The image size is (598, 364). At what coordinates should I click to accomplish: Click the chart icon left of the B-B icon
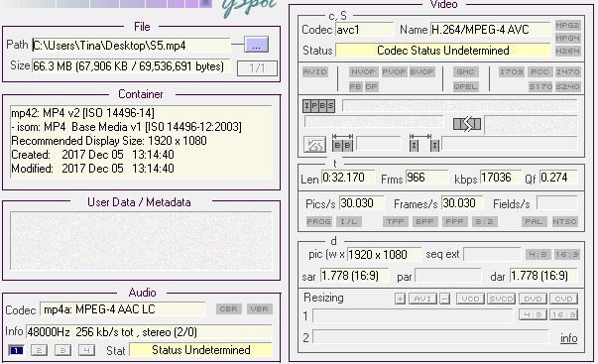314,145
